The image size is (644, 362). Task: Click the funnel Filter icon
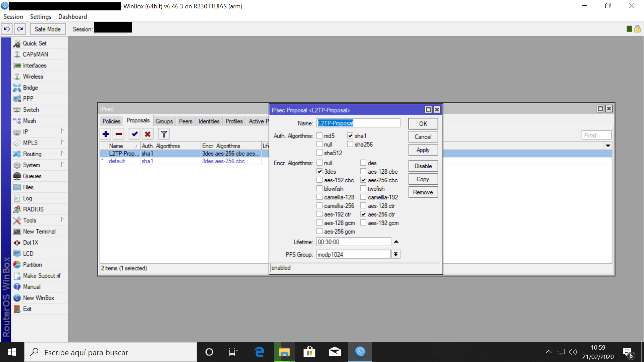164,134
